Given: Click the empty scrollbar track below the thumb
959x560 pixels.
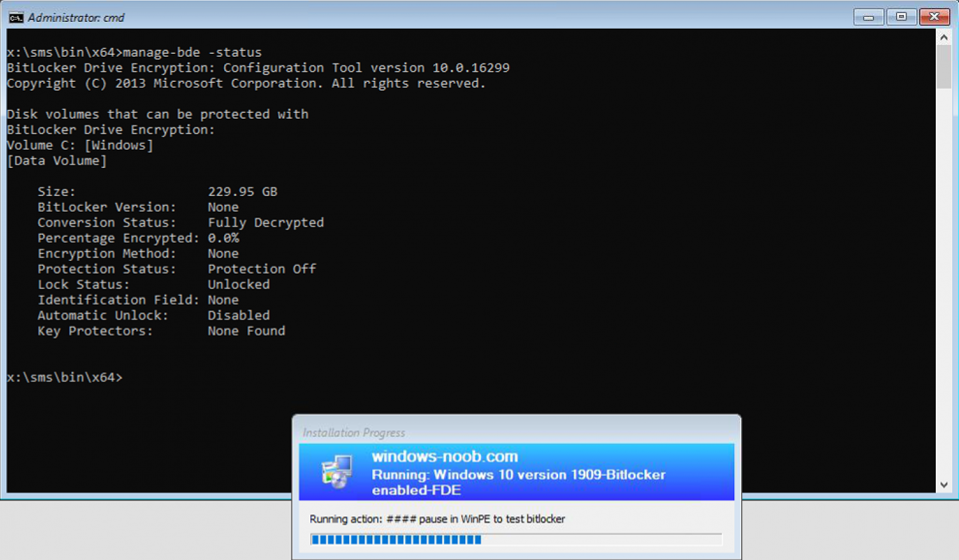Looking at the screenshot, I should pyautogui.click(x=943, y=281).
